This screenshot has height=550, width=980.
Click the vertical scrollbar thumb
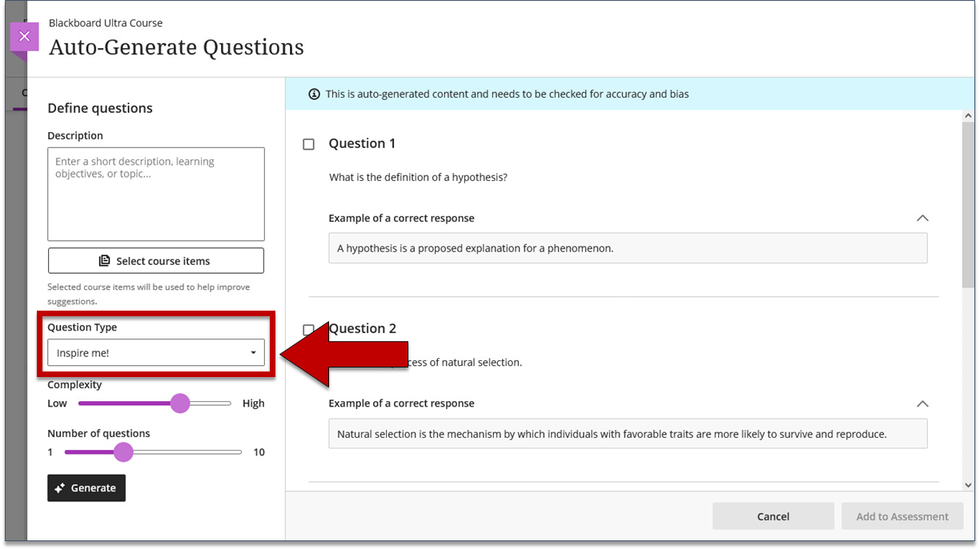[968, 207]
